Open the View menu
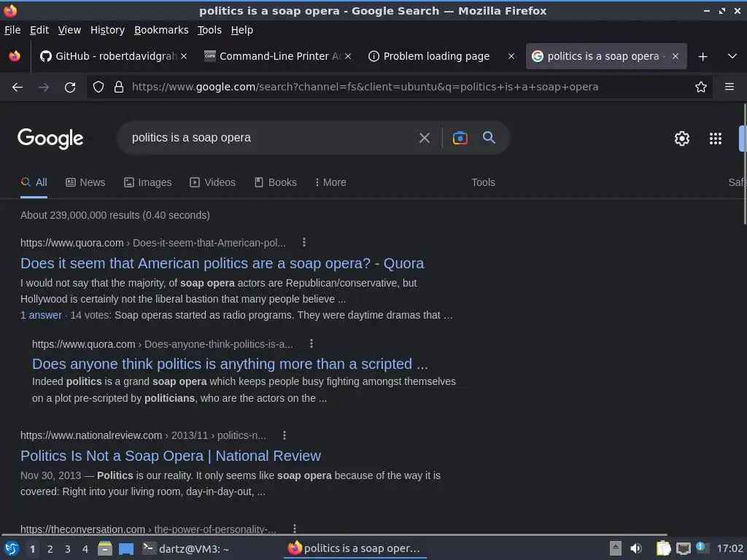This screenshot has width=747, height=560. [x=69, y=30]
